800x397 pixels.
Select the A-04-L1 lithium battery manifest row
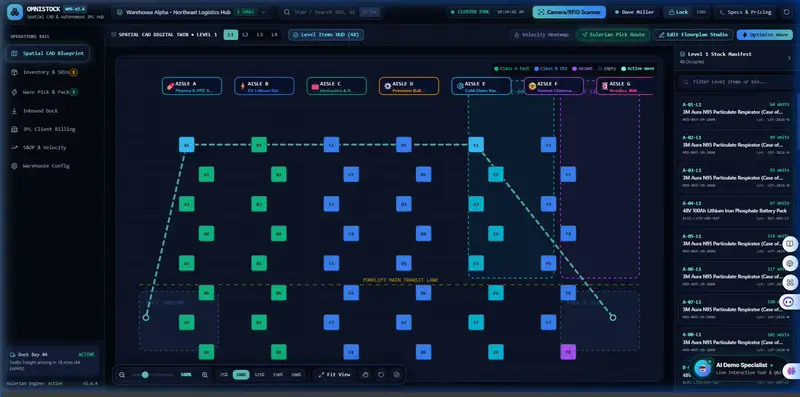pos(735,210)
